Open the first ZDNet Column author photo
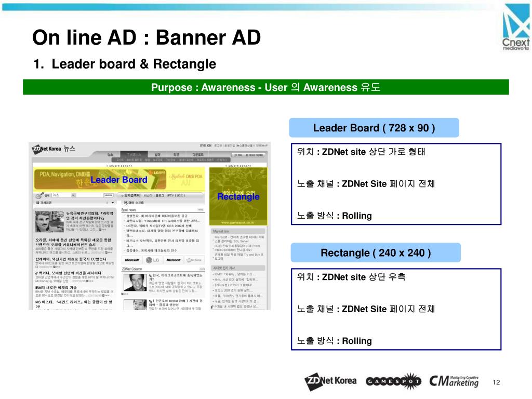 135,283
